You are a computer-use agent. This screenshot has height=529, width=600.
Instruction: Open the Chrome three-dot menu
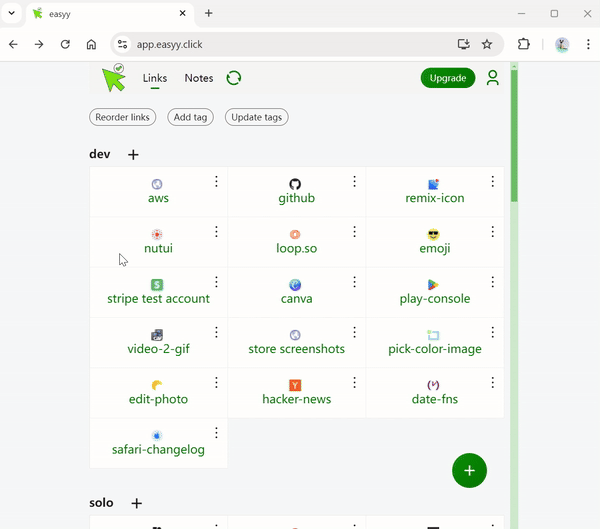coord(588,44)
